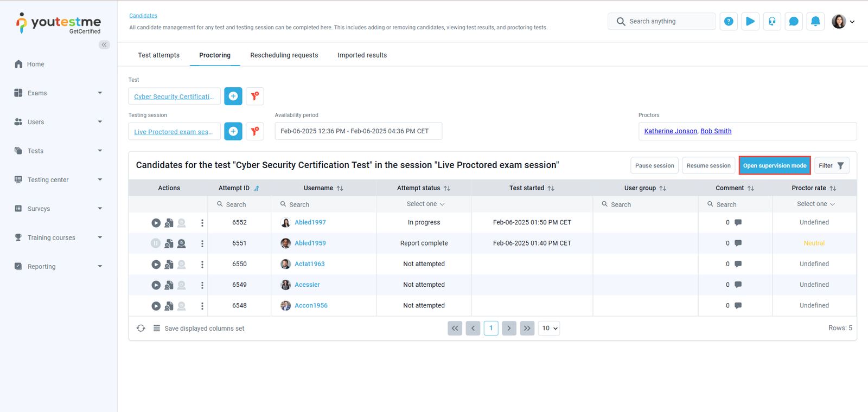
Task: Open the chat bubble icon in header
Action: 793,22
